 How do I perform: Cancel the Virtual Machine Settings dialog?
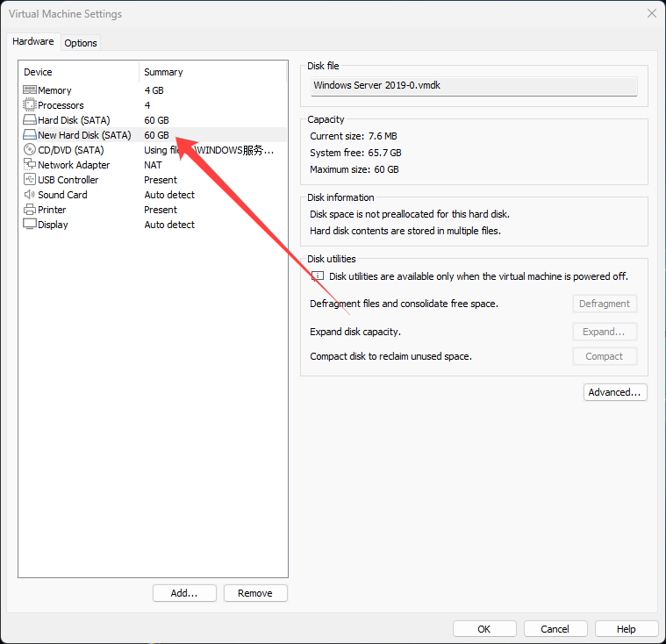[555, 629]
